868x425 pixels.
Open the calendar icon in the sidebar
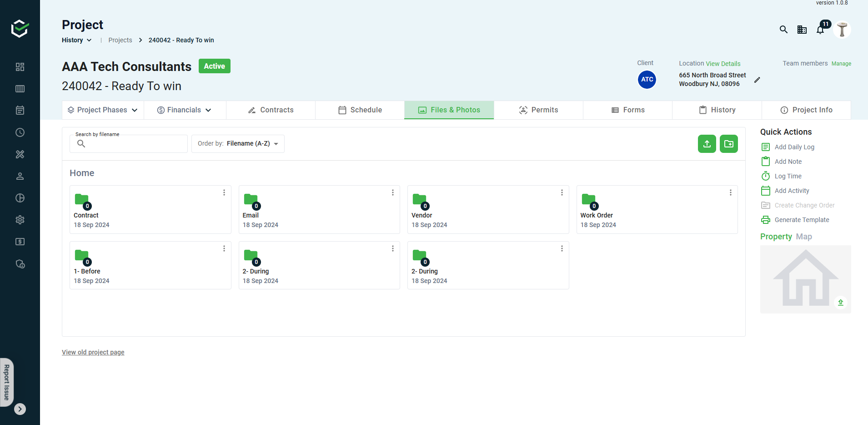tap(20, 111)
